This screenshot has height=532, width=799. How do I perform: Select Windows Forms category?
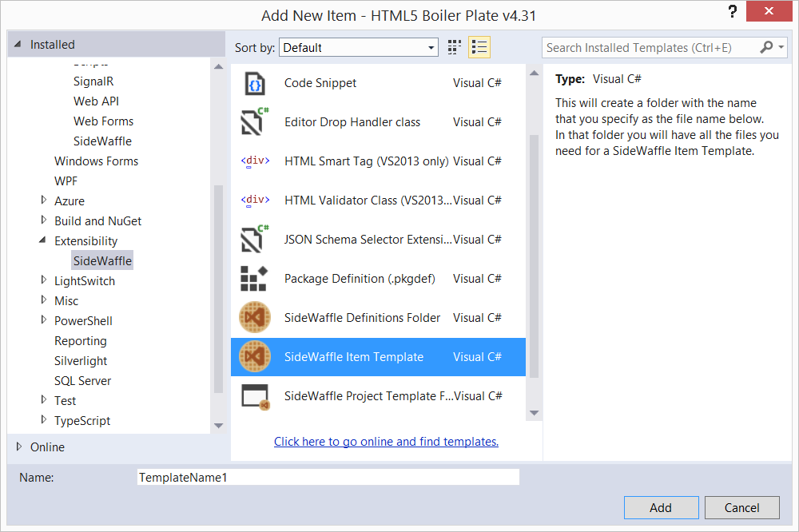pos(97,161)
